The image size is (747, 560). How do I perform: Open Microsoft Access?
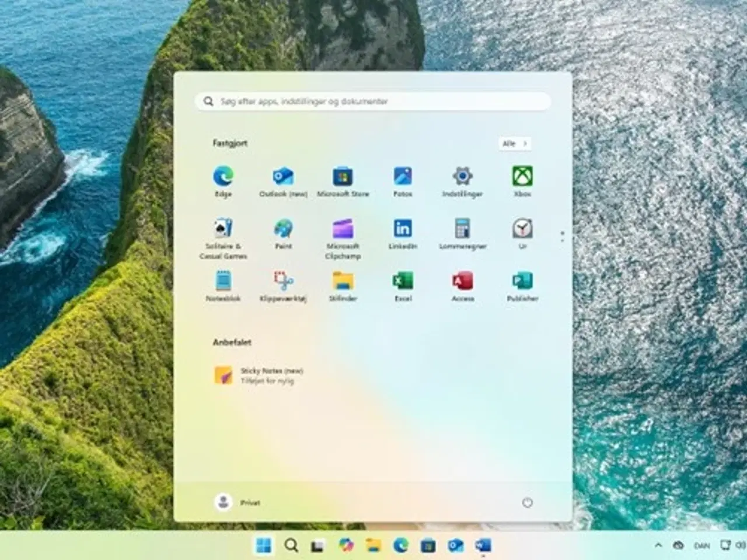(x=462, y=286)
